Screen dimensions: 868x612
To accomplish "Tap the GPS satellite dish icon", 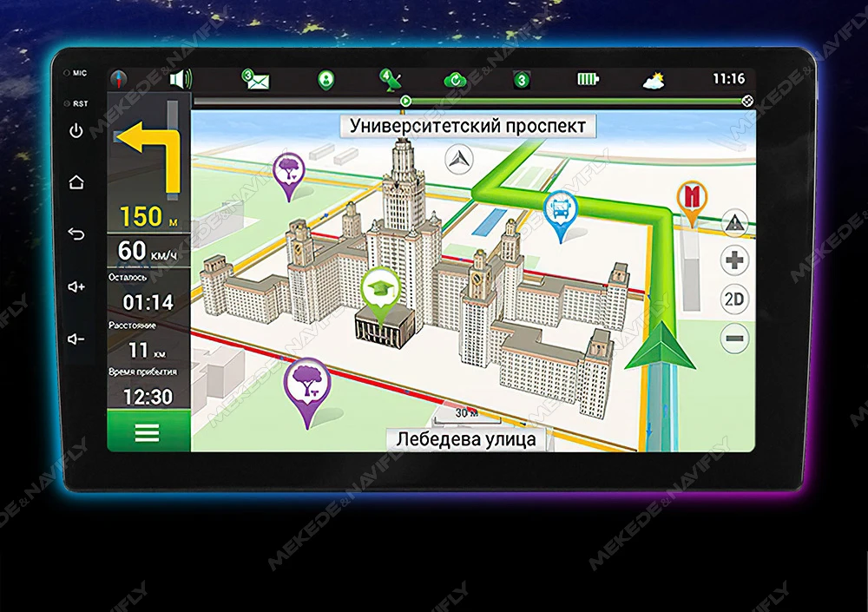I will point(390,80).
